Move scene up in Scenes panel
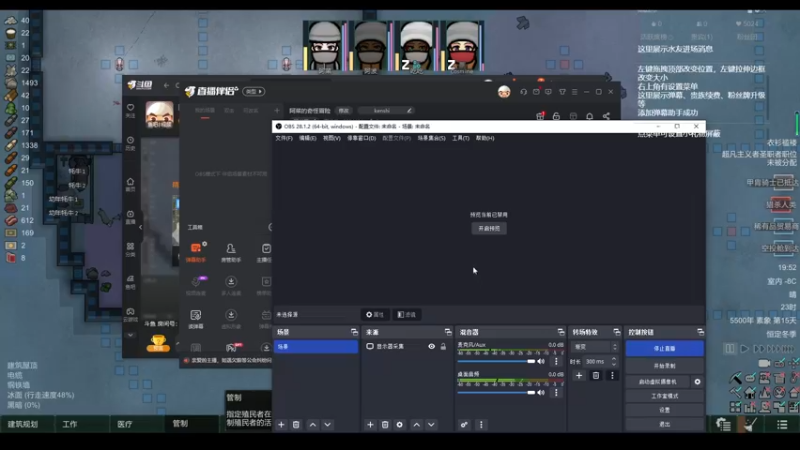The image size is (800, 450). click(313, 424)
